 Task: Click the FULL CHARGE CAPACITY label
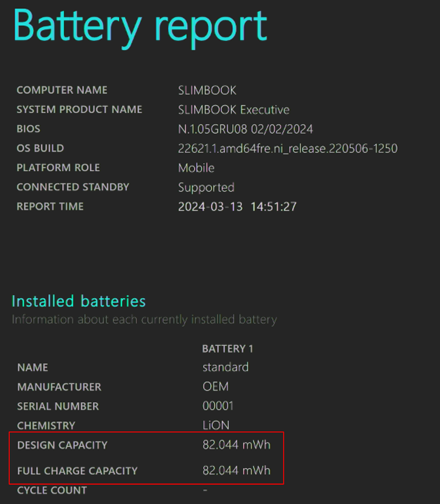pos(77,471)
